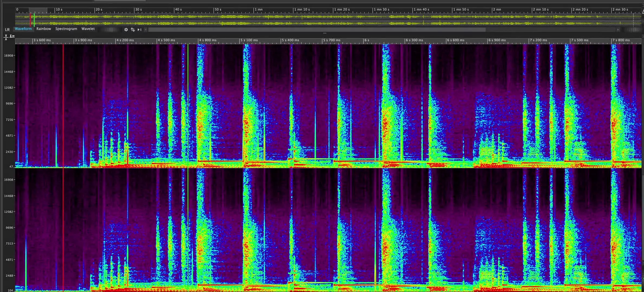Open the spectrogram settings with the gear icon

click(x=126, y=30)
